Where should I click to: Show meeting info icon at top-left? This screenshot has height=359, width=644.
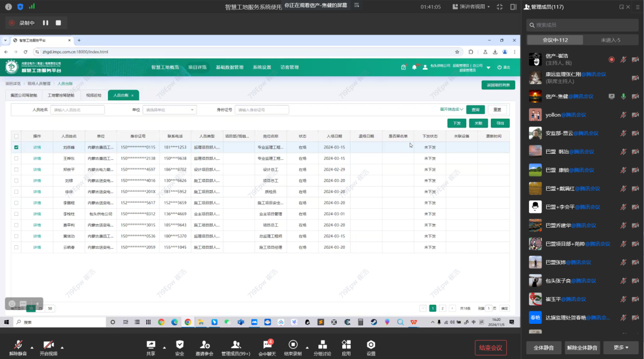pos(8,7)
